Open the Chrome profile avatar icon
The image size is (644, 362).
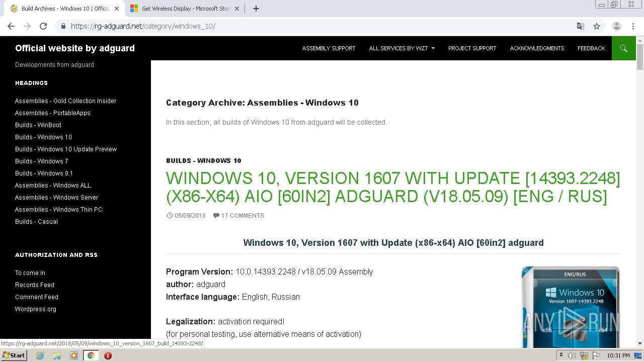tap(616, 26)
